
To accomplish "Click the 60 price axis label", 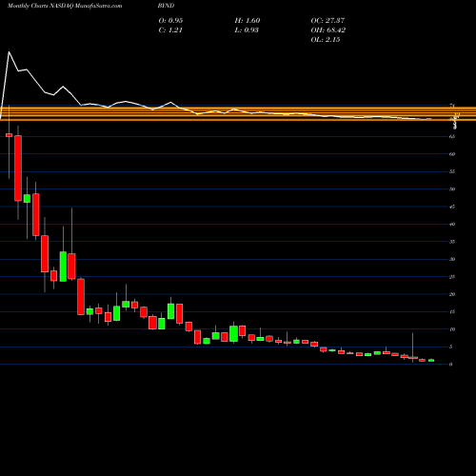I will coord(452,154).
